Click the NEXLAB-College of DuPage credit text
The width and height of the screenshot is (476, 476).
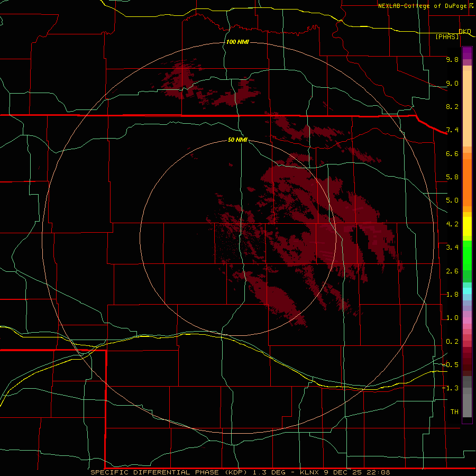422,6
